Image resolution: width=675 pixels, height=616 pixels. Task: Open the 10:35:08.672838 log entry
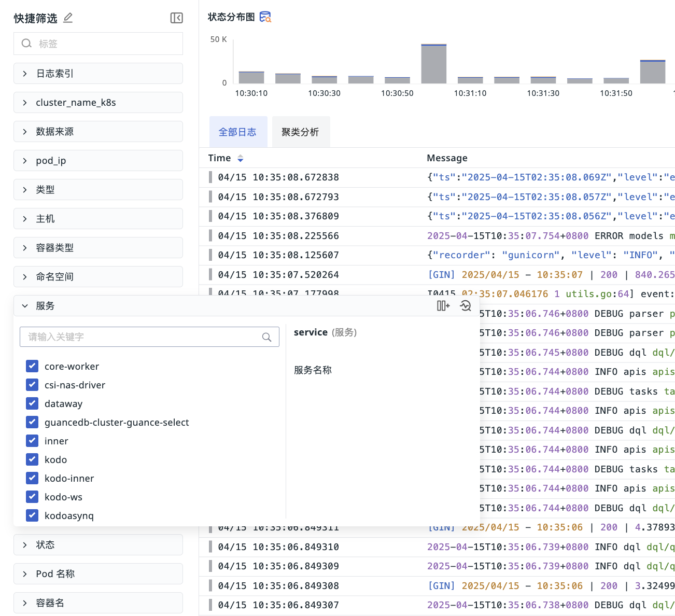(278, 177)
